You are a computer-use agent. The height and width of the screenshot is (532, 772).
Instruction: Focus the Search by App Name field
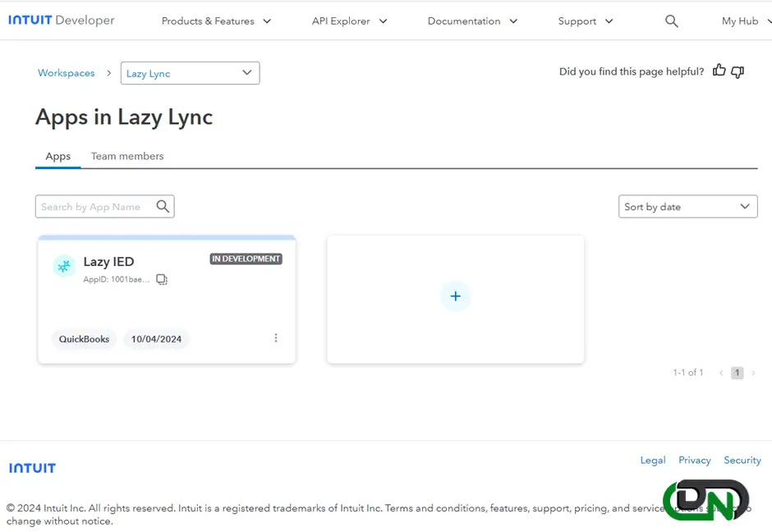tap(105, 206)
